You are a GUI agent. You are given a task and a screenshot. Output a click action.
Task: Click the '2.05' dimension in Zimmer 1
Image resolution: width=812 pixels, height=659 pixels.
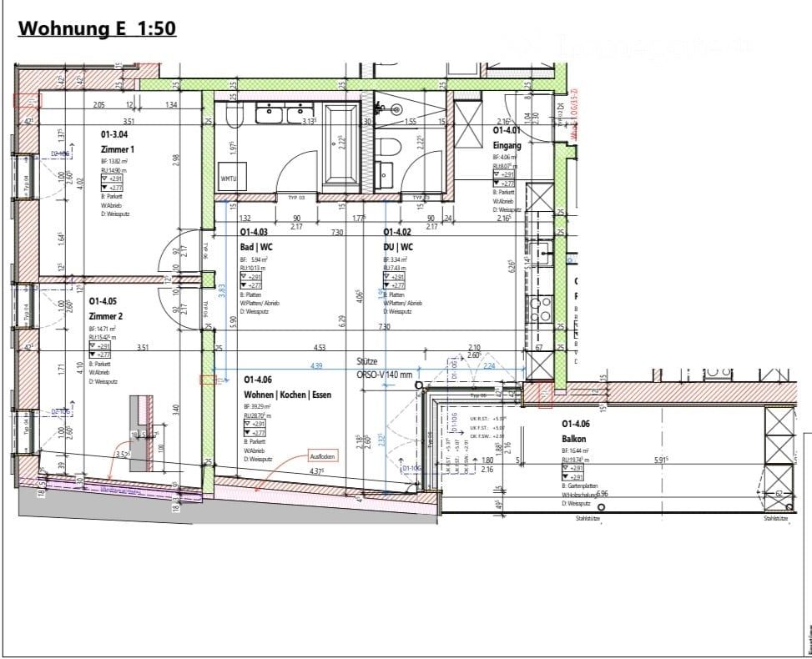point(98,104)
